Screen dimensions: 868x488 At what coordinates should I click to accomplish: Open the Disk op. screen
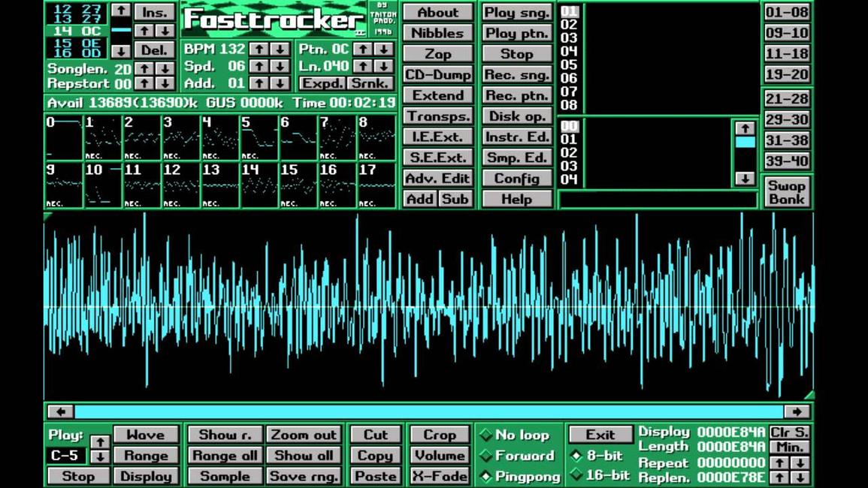coord(516,116)
